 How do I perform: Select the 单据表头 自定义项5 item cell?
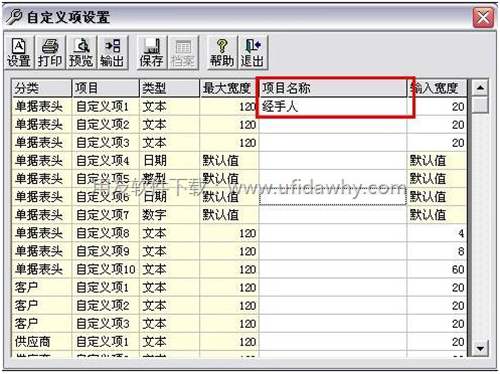point(106,179)
